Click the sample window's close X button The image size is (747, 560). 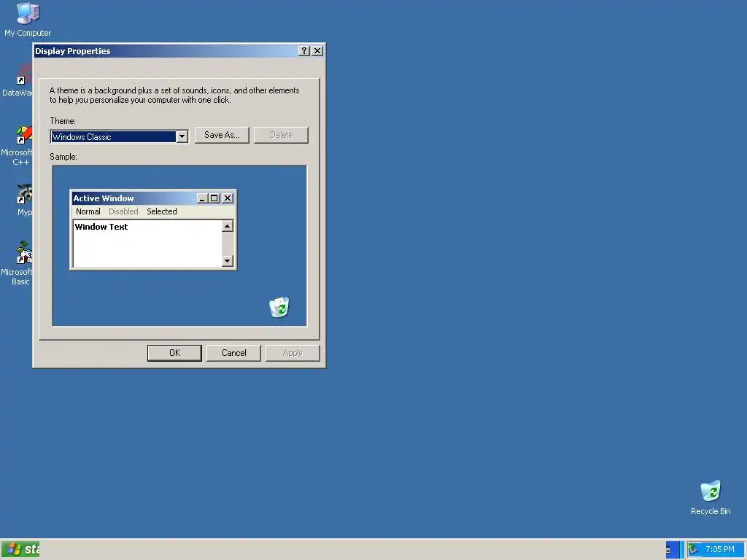[228, 198]
